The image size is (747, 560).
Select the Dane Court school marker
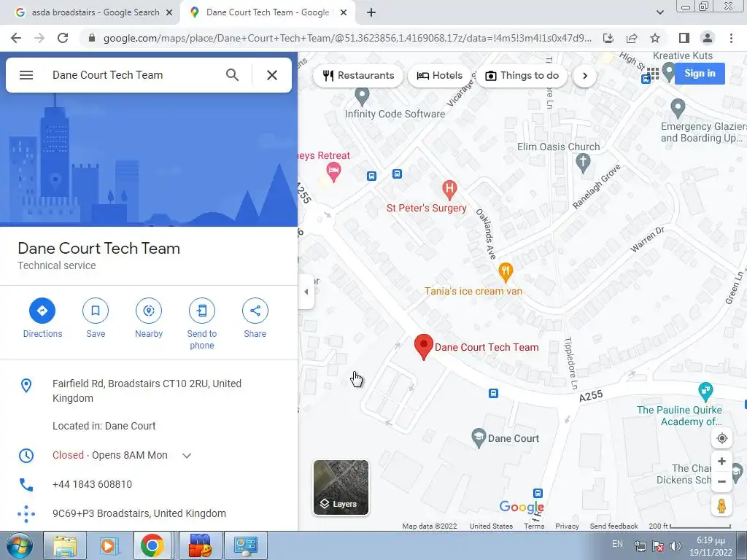[x=479, y=437]
